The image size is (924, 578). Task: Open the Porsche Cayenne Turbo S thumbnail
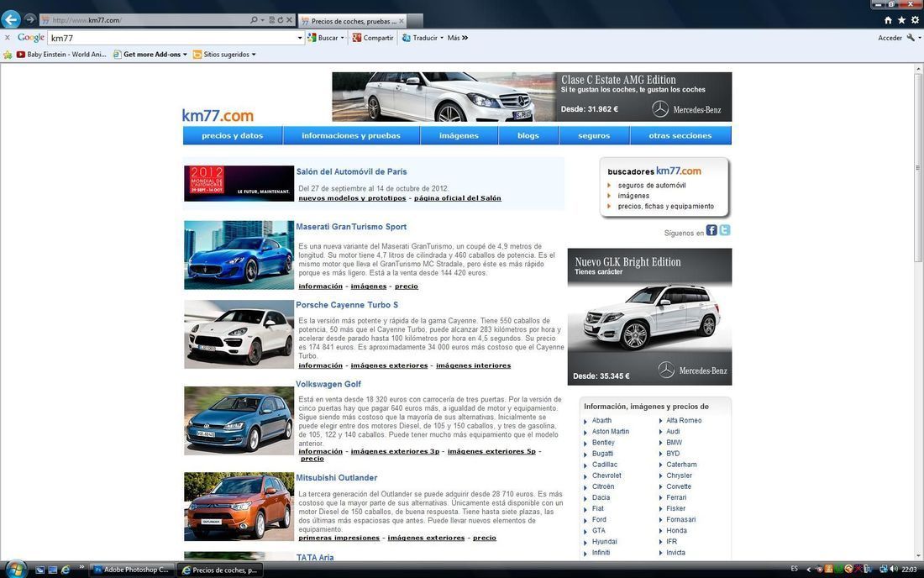(x=239, y=334)
